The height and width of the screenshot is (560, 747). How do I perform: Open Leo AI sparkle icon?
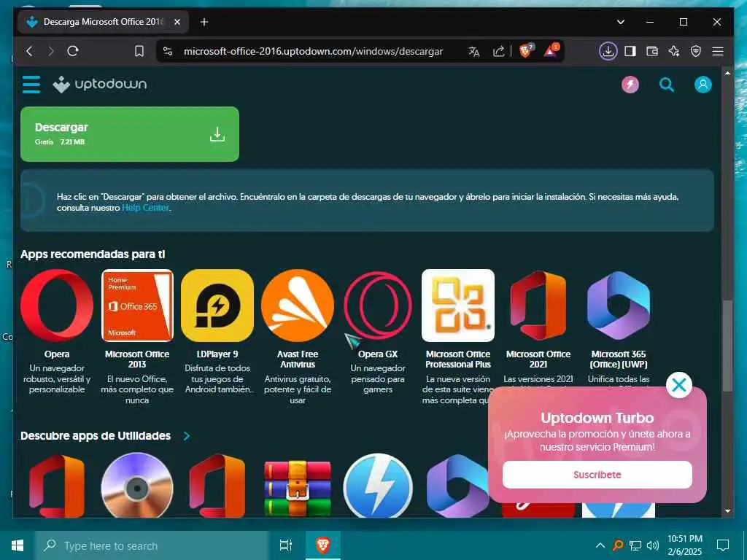[673, 51]
